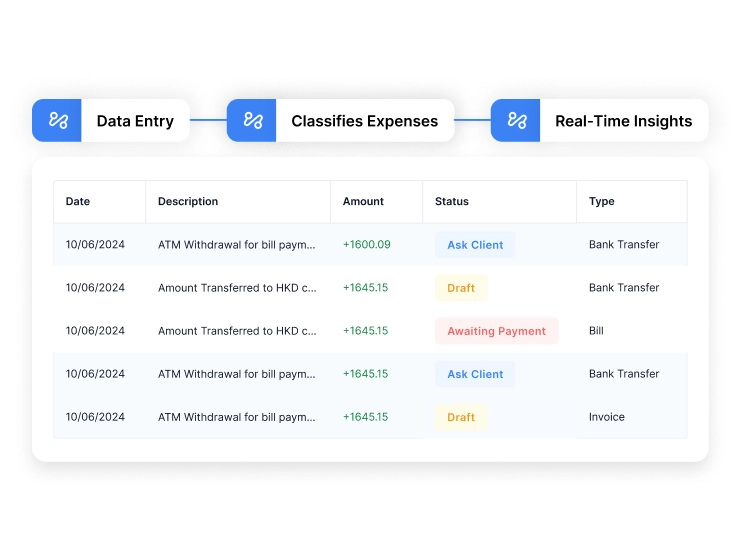Click the blue icon beside Classifies Expenses
Image resolution: width=740 pixels, height=560 pixels.
click(252, 121)
